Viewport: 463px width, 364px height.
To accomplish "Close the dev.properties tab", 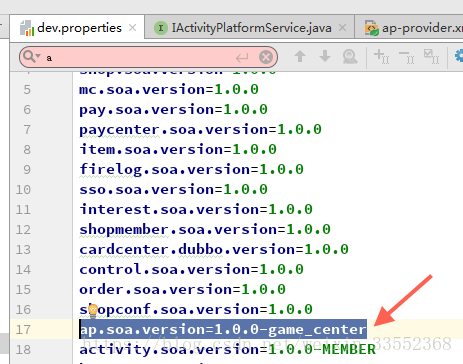I will tap(132, 28).
